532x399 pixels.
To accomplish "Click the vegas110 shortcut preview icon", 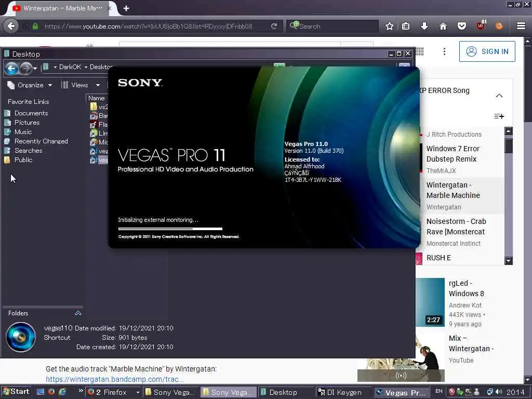I will click(21, 337).
